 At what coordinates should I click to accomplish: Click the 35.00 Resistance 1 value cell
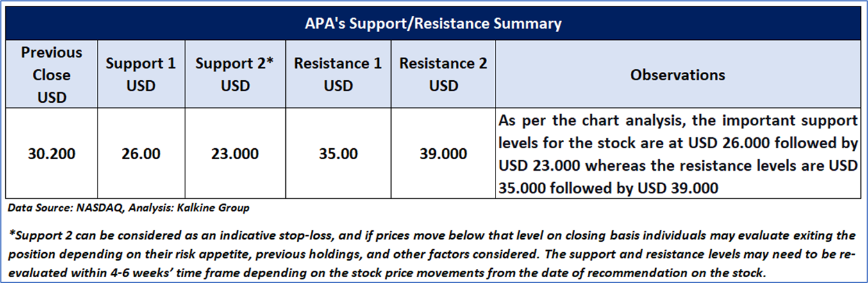[x=338, y=155]
